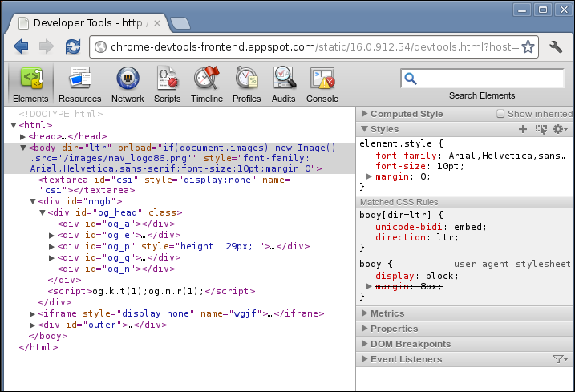Expand the DOM Breakpoints section
Image resolution: width=575 pixels, height=392 pixels.
click(x=364, y=344)
